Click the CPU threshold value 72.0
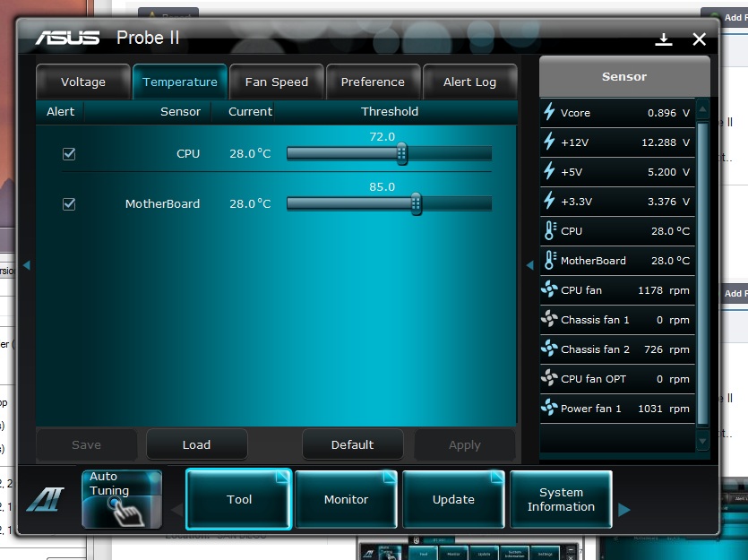 point(383,137)
